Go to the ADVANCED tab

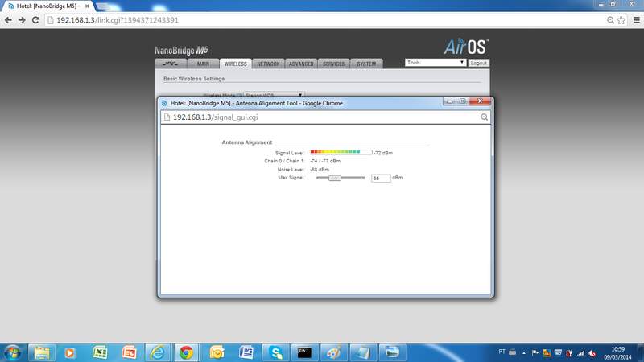(301, 64)
